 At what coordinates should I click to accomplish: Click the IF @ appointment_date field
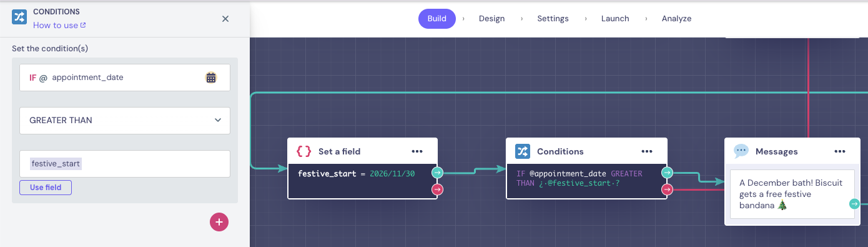click(125, 78)
